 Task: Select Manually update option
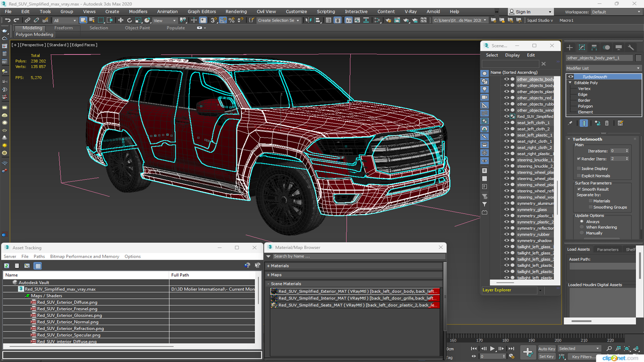coord(582,233)
